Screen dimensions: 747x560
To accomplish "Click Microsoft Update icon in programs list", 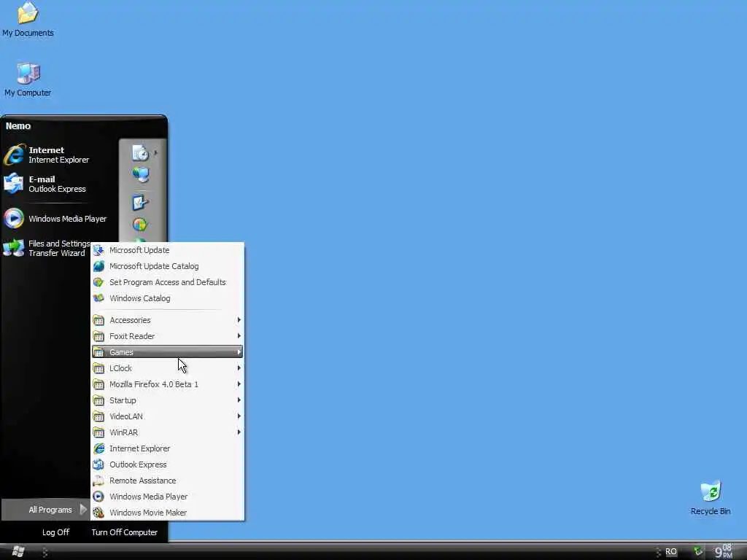I will (x=98, y=250).
